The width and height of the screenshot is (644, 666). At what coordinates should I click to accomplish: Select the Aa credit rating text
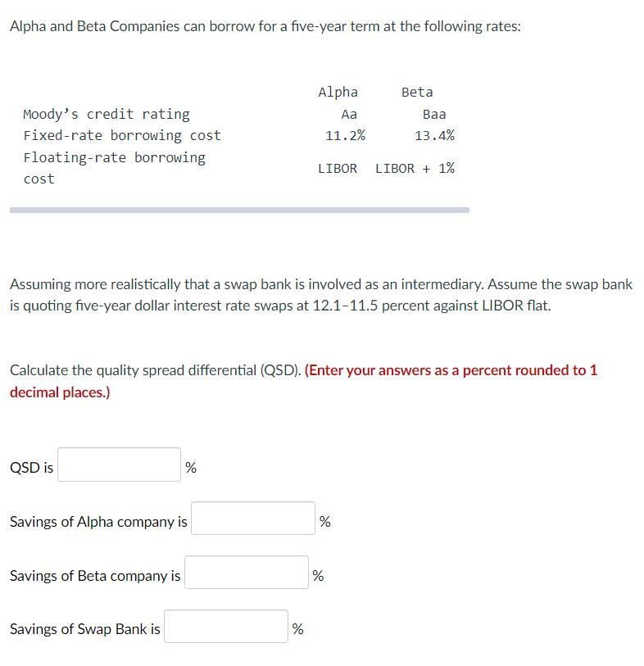pyautogui.click(x=348, y=114)
